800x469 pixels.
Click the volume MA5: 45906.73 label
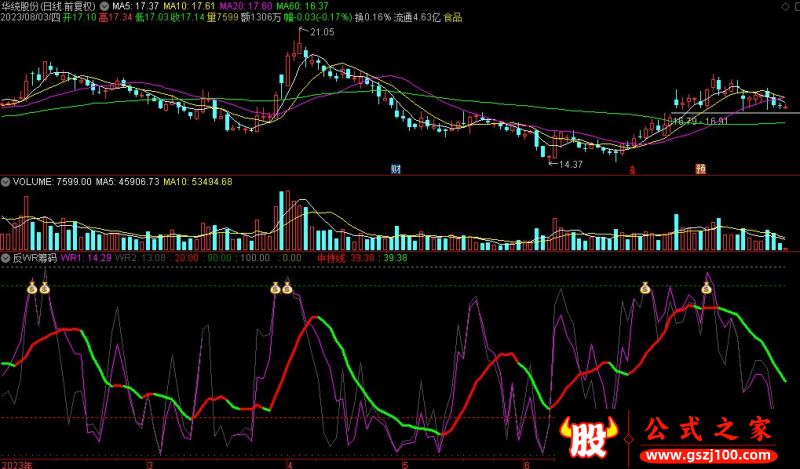click(x=128, y=182)
